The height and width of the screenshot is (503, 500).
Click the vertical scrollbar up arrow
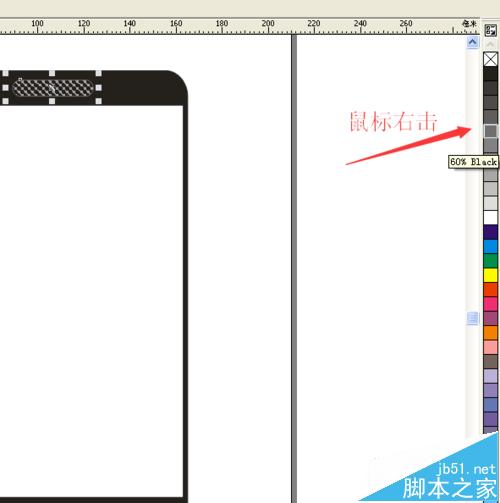[472, 42]
